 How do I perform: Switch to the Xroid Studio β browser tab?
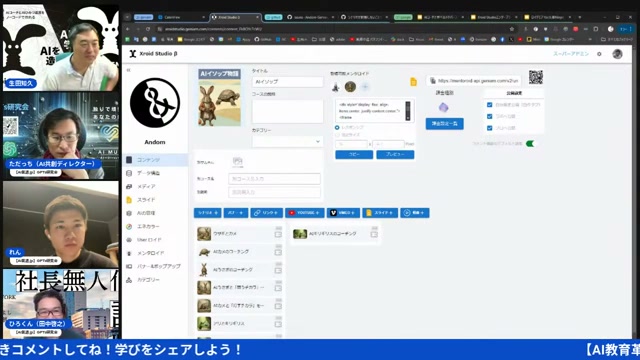click(x=235, y=17)
